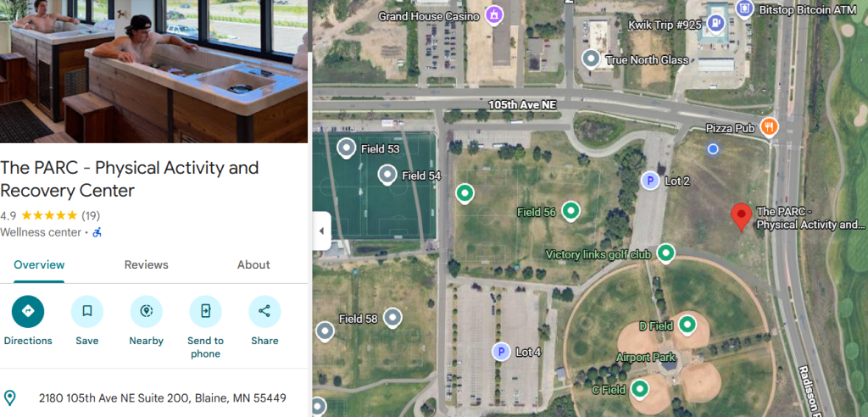The image size is (868, 417).
Task: Select the Pizza Pub restaurant marker
Action: click(x=769, y=127)
